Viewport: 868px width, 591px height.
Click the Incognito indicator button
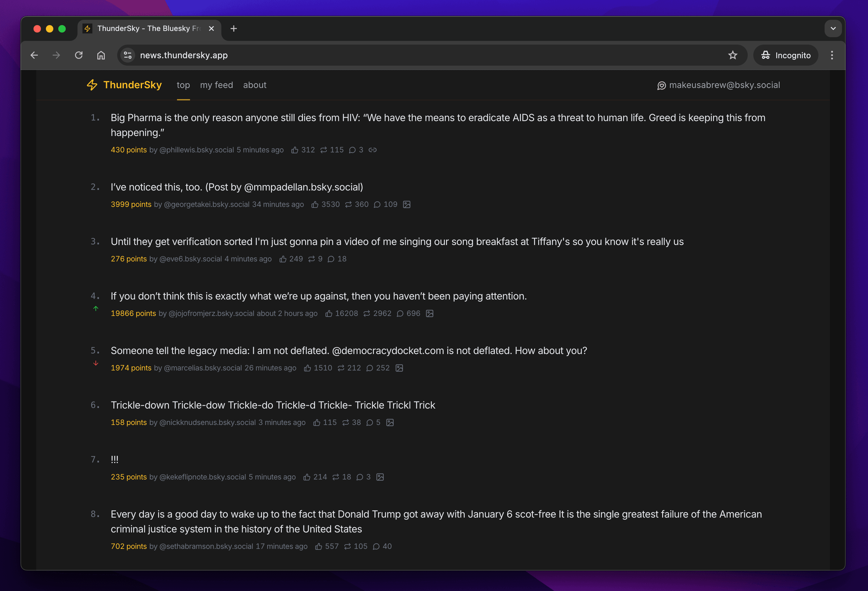coord(786,55)
